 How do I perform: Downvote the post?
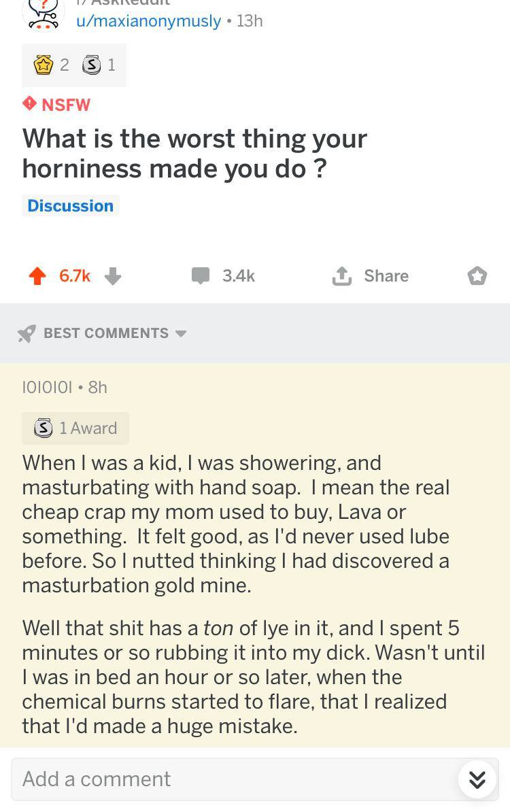click(113, 276)
